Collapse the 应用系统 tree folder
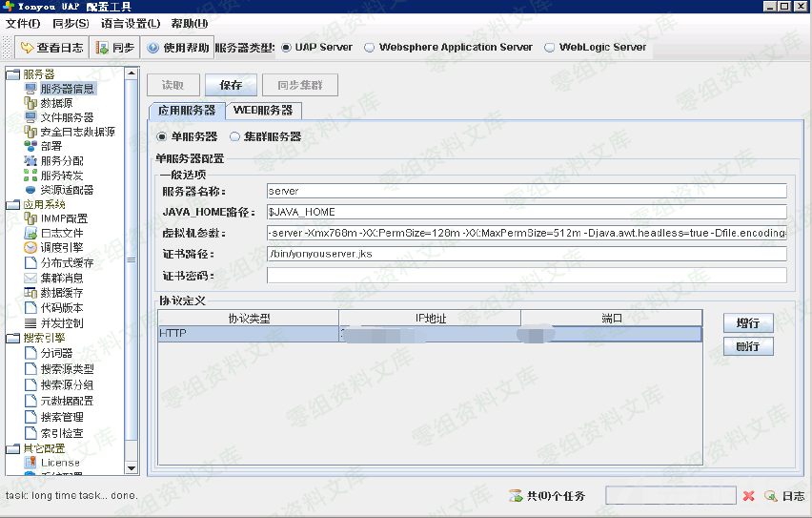The width and height of the screenshot is (812, 518). (x=12, y=204)
